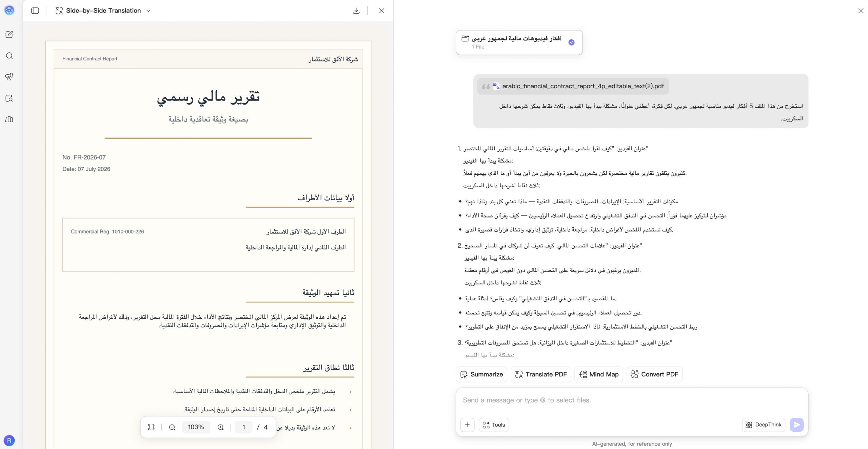Click numbered item 1 video title line
The image size is (868, 449).
(556, 149)
